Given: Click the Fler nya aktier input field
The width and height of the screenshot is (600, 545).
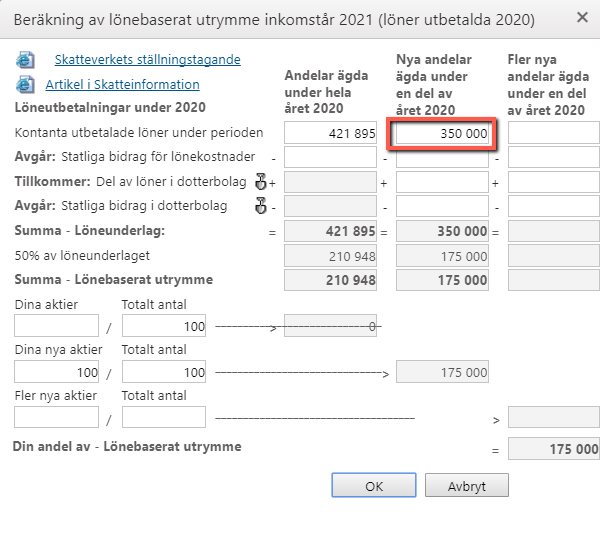Looking at the screenshot, I should coord(56,417).
